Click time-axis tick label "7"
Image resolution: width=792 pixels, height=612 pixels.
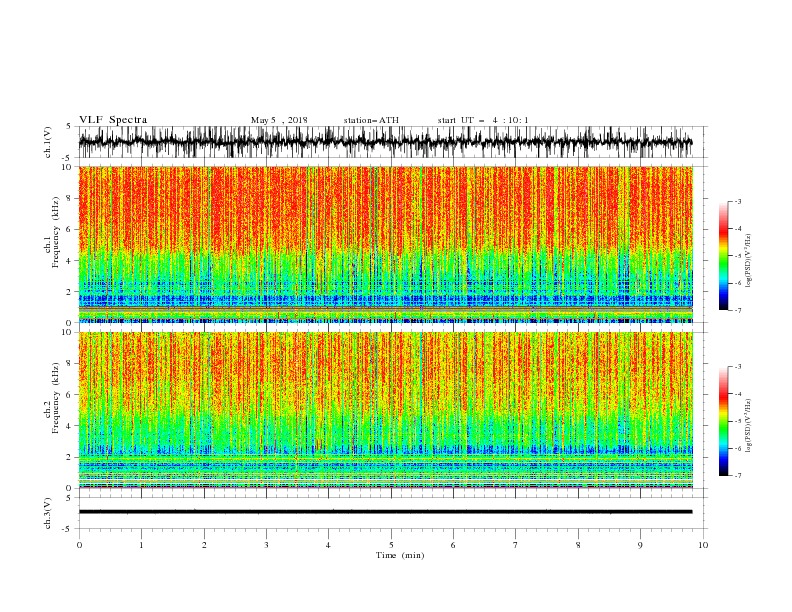[x=516, y=545]
